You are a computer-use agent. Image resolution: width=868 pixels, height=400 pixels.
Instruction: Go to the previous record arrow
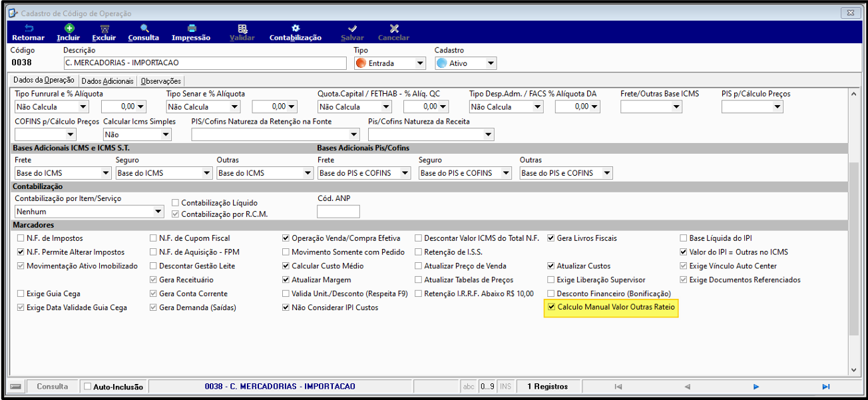[688, 386]
